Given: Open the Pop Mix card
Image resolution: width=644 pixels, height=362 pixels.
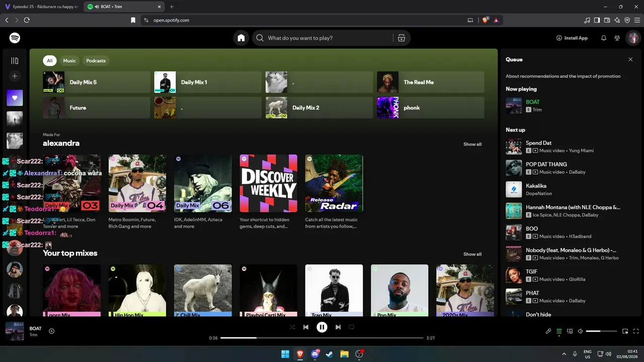Looking at the screenshot, I should tap(399, 291).
